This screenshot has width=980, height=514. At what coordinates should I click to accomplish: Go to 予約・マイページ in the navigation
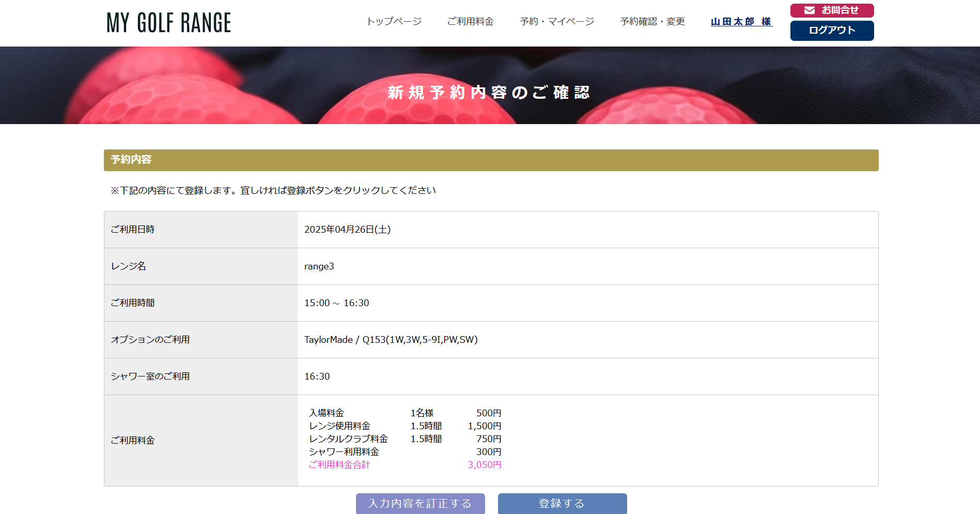click(x=556, y=21)
